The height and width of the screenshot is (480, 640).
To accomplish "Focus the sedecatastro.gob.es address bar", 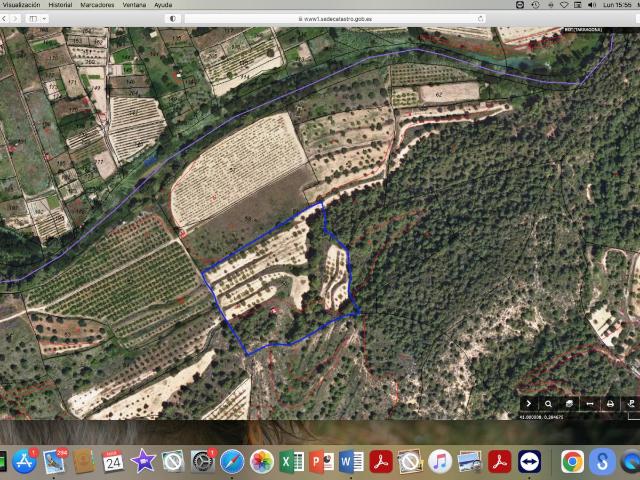I will (335, 19).
